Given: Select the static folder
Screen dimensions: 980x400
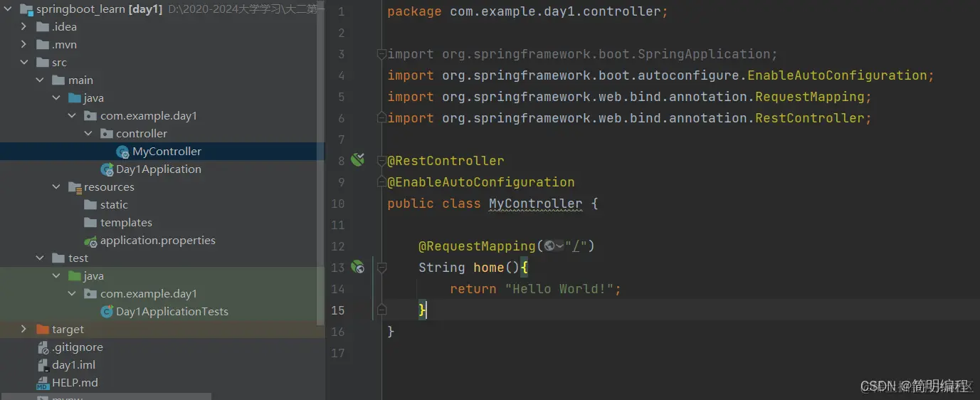Looking at the screenshot, I should pyautogui.click(x=114, y=205).
